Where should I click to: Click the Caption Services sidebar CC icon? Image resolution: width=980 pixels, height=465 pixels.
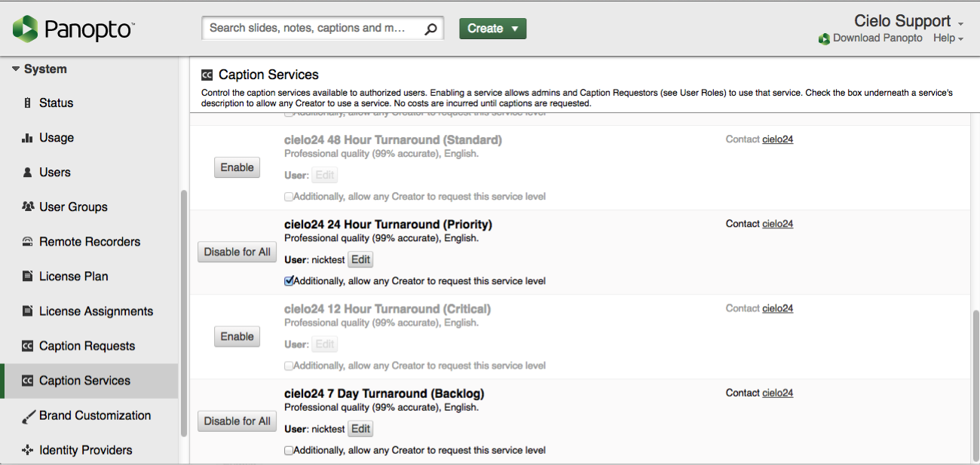tap(28, 381)
